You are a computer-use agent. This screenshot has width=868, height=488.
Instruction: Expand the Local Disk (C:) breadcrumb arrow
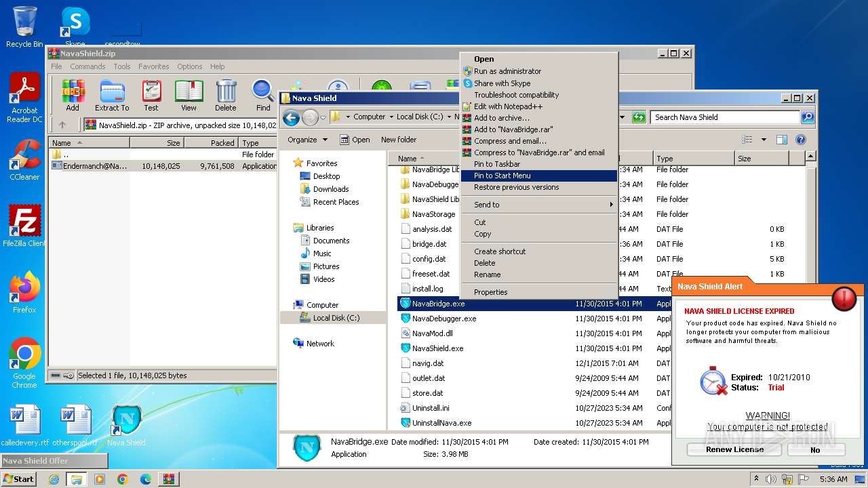coord(449,117)
